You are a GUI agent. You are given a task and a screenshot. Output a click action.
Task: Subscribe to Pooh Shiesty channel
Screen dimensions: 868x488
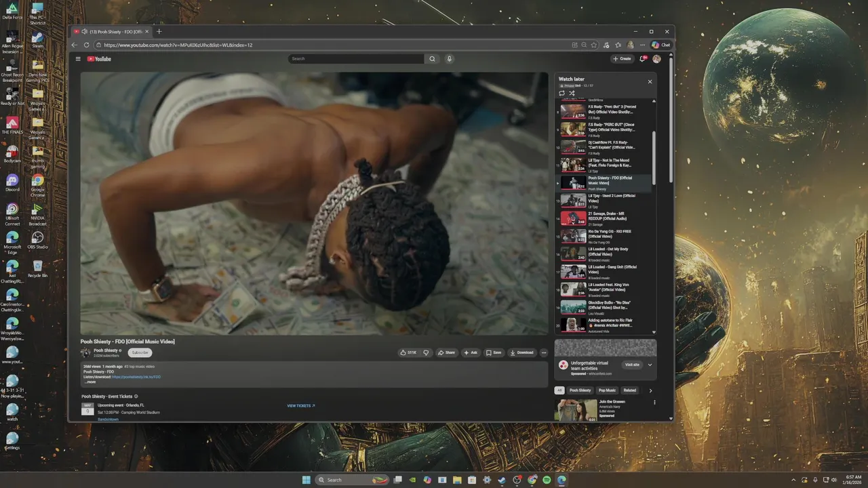(140, 352)
